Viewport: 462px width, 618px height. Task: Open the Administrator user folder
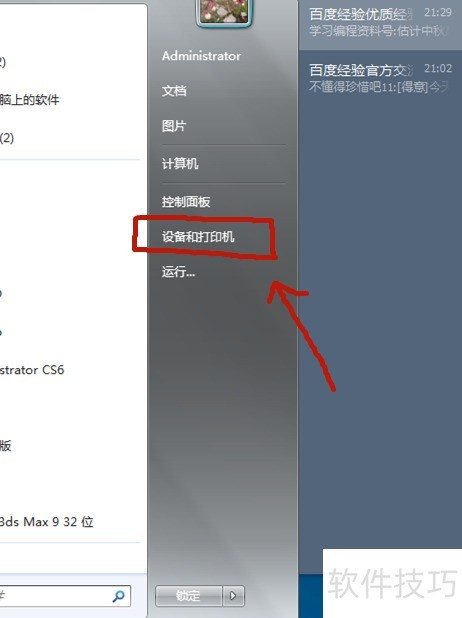coord(201,56)
